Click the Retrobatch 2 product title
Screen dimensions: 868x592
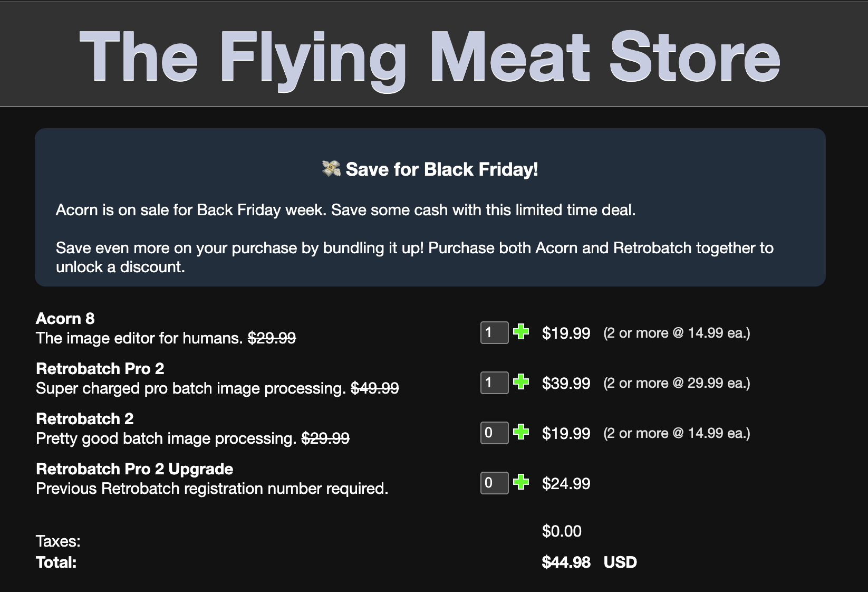coord(84,419)
